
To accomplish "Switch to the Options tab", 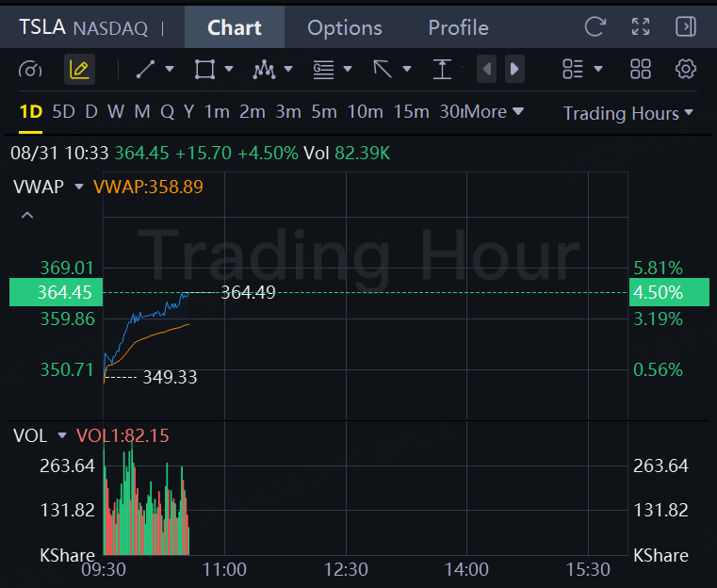I will coord(345,27).
